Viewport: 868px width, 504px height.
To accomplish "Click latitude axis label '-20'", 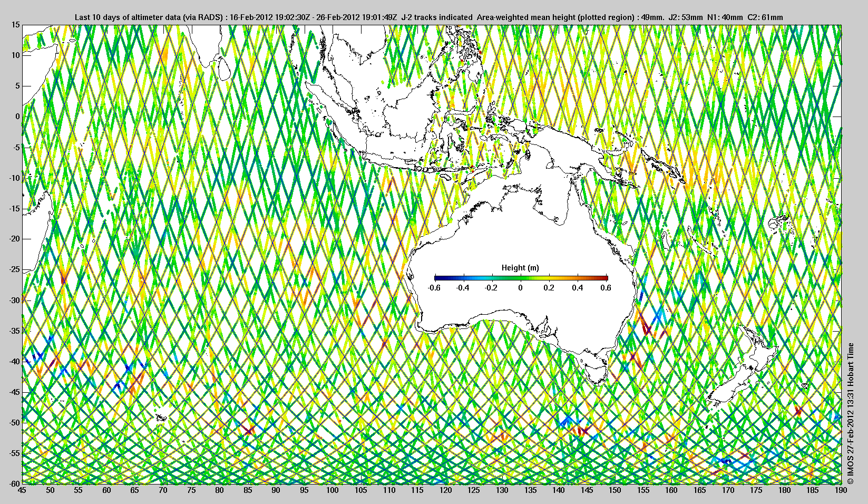I will tap(14, 239).
